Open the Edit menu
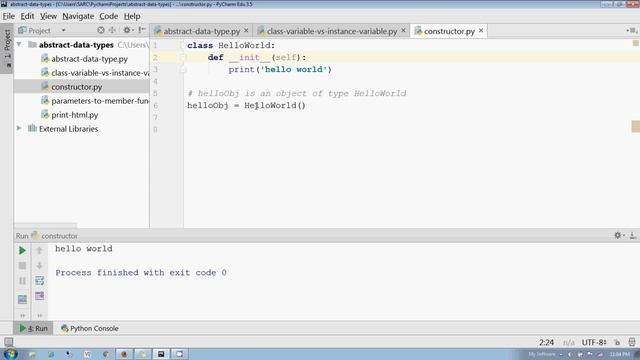 click(27, 16)
